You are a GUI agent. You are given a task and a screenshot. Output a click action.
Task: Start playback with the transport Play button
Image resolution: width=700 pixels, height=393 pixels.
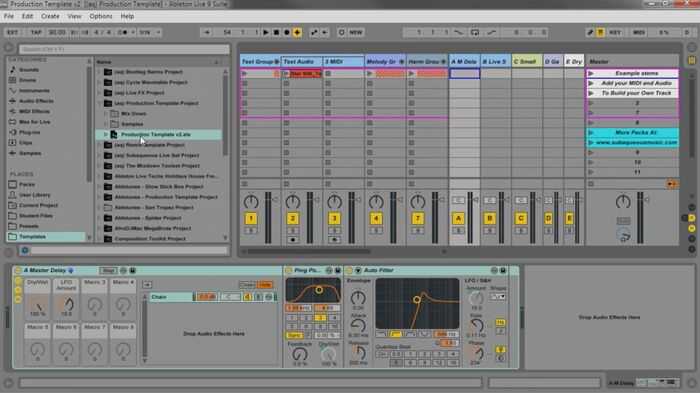pos(266,33)
